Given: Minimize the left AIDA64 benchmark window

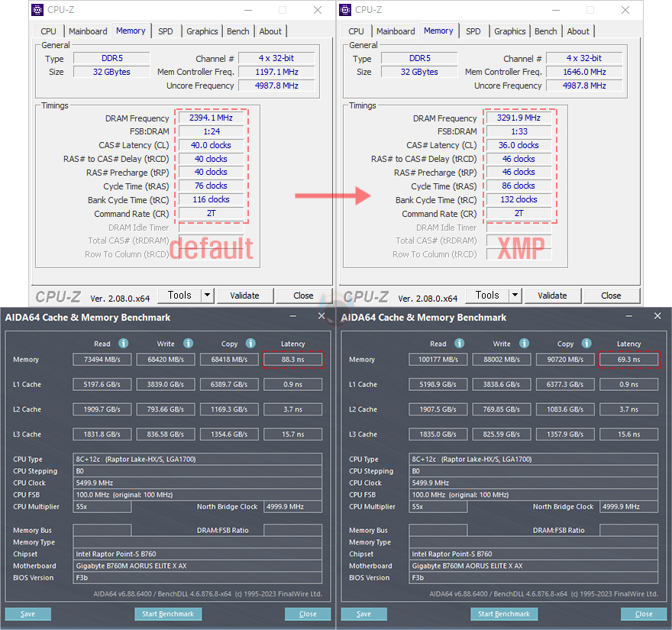Looking at the screenshot, I should [292, 316].
